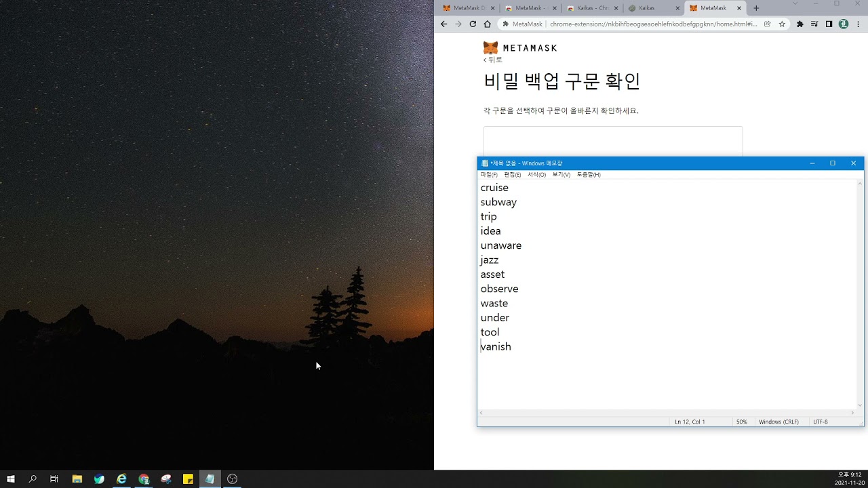Open the snipping tool taskbar icon
The width and height of the screenshot is (868, 488).
pyautogui.click(x=166, y=479)
